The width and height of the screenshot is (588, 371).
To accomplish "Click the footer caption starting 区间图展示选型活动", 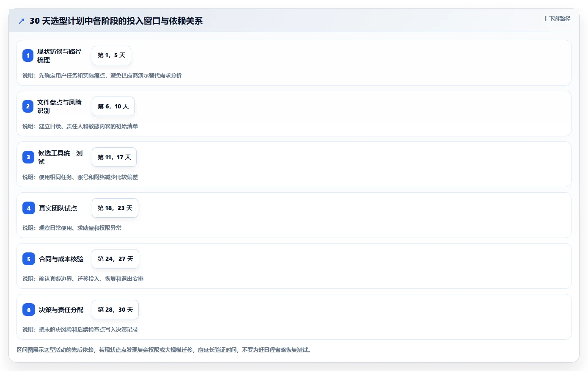I will click(x=165, y=350).
